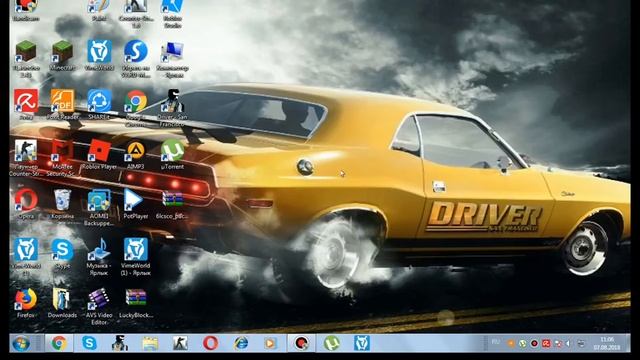Select the McAfee Security Scan desktop shortcut
640x360 pixels.
point(61,158)
